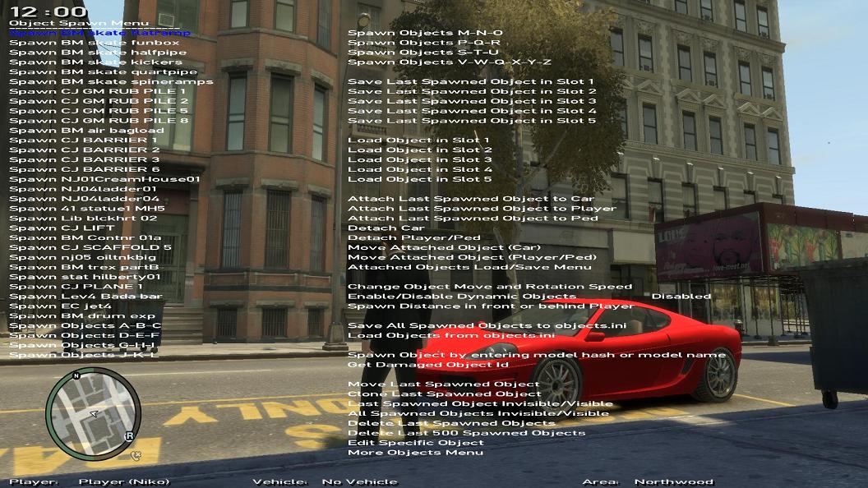Pick Spawn CJ GM RUB PILE 2
This screenshot has width=868, height=488.
point(99,101)
